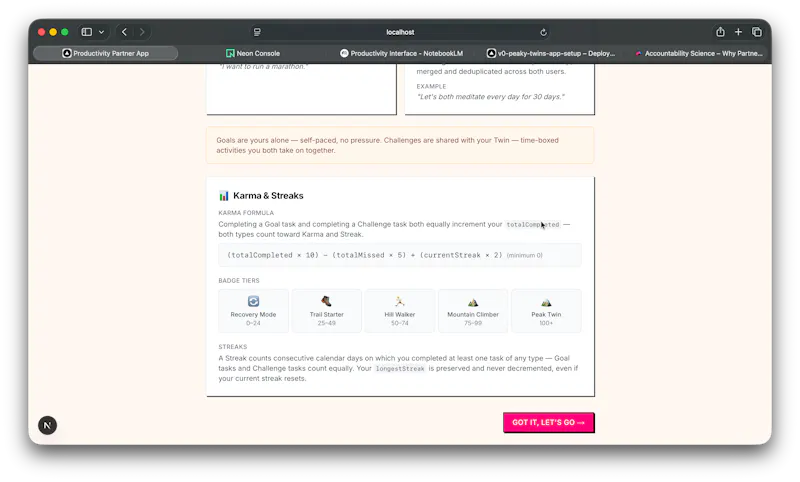Click the BADGE TIERS label
Viewport: 800px width, 482px height.
click(239, 281)
